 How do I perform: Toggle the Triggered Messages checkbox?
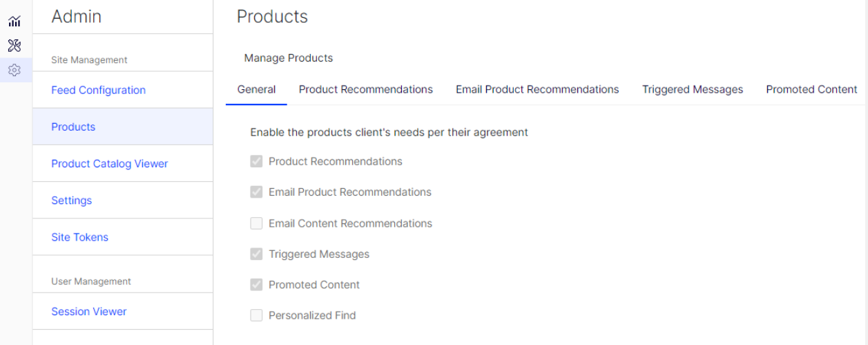[x=256, y=254]
